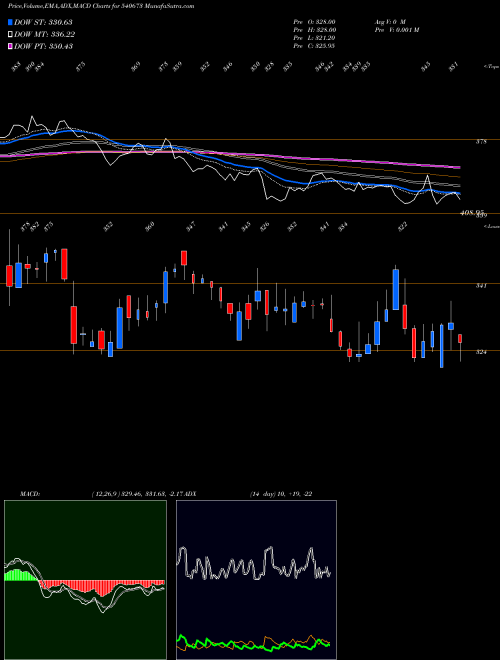Click the magenta DOW PT legend swatch
The height and width of the screenshot is (660, 500).
10,46
